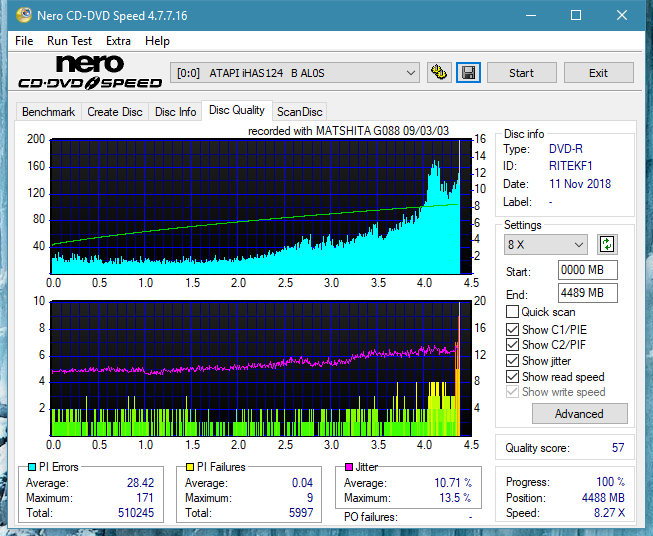Click the Date 11 Nov 2018 value
This screenshot has width=653, height=536.
tap(580, 184)
